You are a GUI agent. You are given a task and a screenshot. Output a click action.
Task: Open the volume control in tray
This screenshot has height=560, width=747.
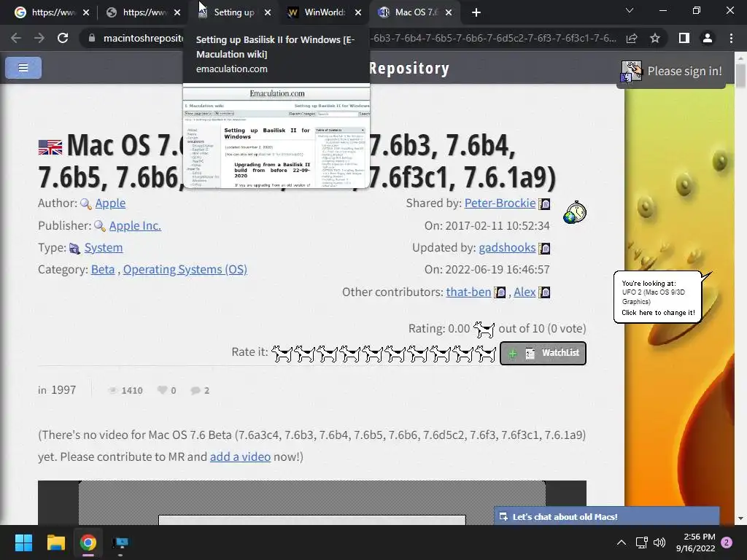[659, 542]
